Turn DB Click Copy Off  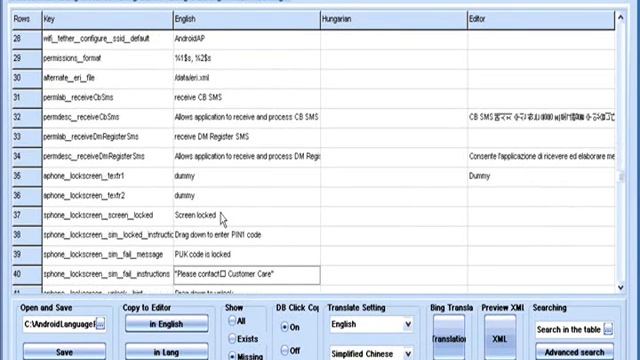pyautogui.click(x=284, y=350)
